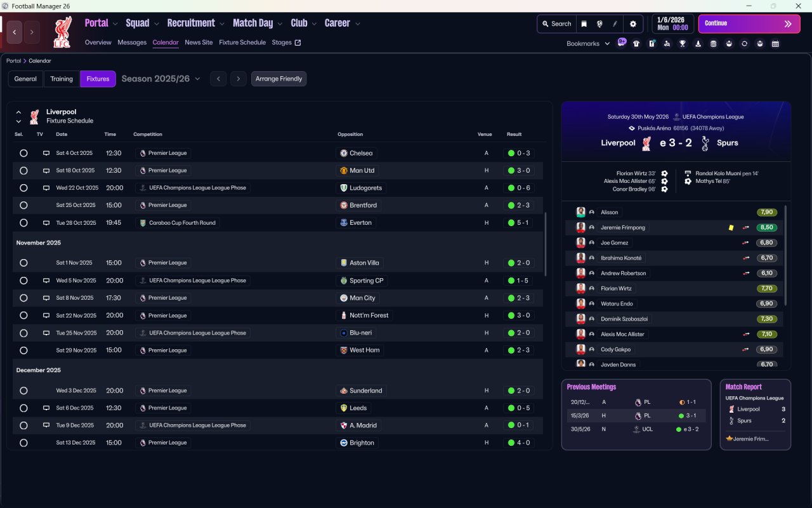Switch to the General tab
The image size is (812, 508).
(25, 79)
